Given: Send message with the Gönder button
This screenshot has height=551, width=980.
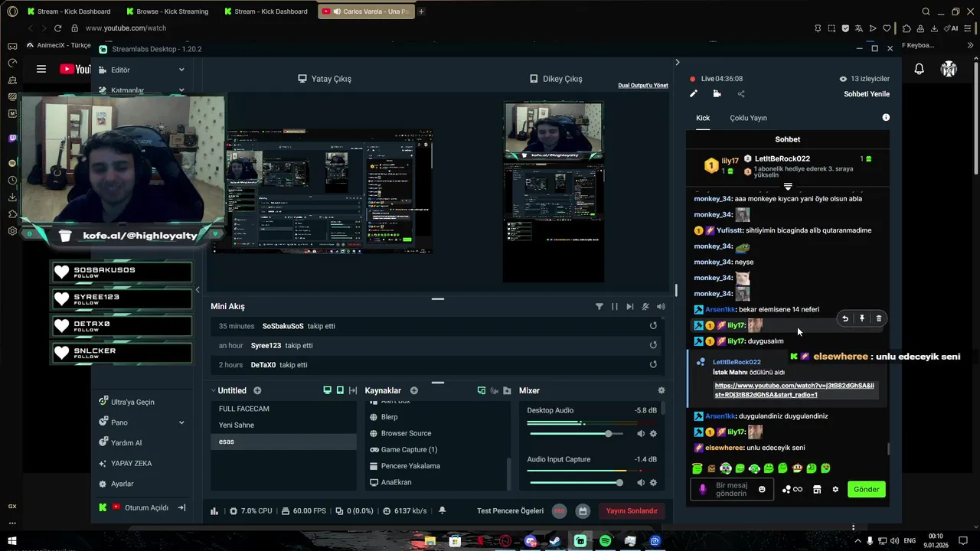Looking at the screenshot, I should 867,490.
